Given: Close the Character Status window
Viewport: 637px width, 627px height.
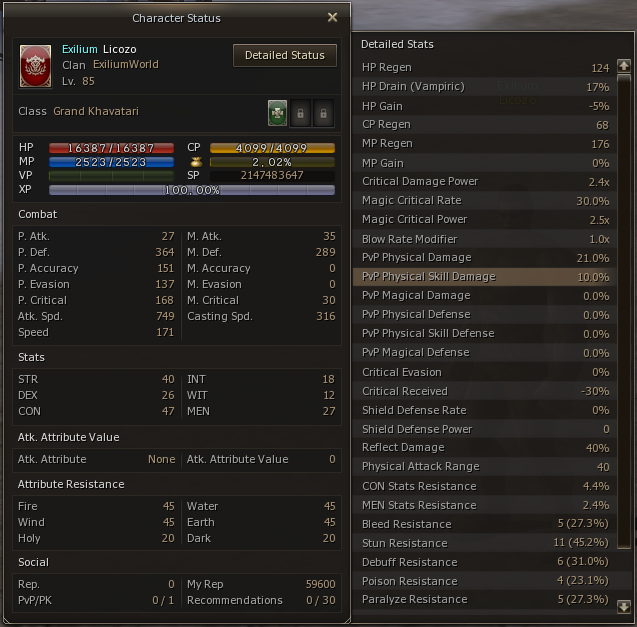Looking at the screenshot, I should pyautogui.click(x=332, y=17).
